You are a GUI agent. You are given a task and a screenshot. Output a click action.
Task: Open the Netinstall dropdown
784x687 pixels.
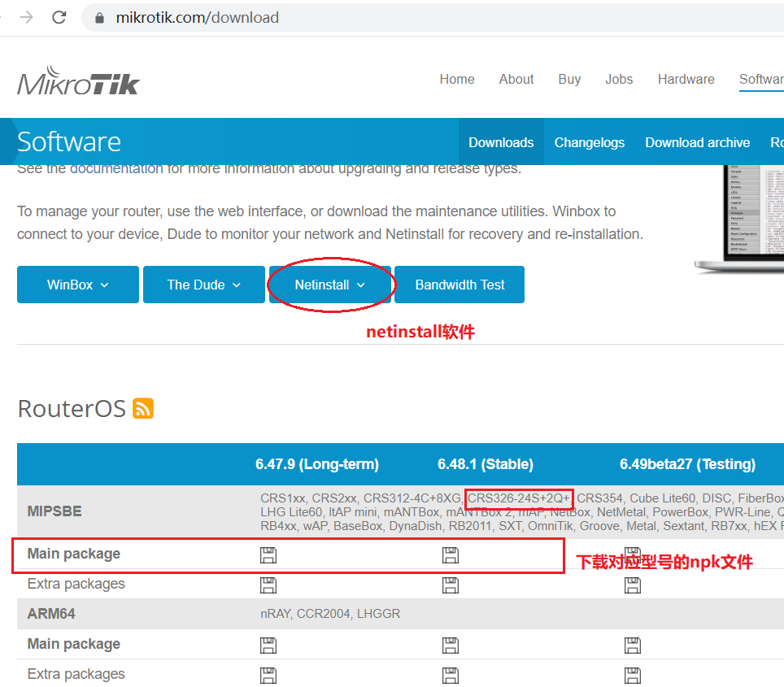click(330, 285)
